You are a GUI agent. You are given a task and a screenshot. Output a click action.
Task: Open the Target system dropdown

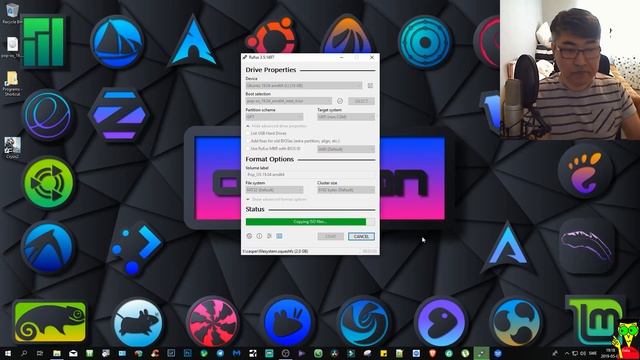346,117
